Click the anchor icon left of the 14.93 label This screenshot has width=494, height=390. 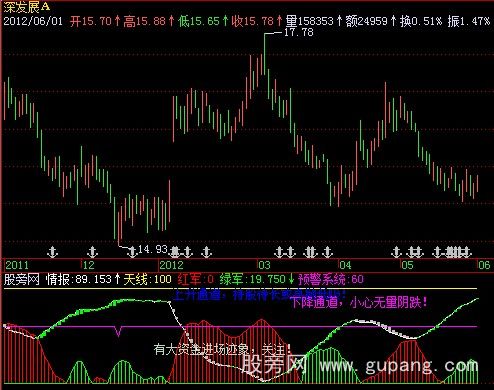click(133, 252)
